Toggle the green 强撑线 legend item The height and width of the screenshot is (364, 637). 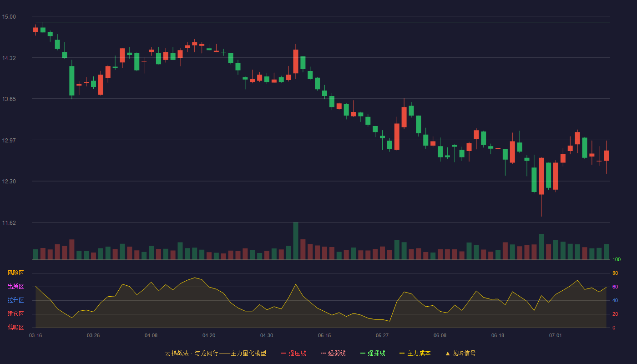click(373, 353)
